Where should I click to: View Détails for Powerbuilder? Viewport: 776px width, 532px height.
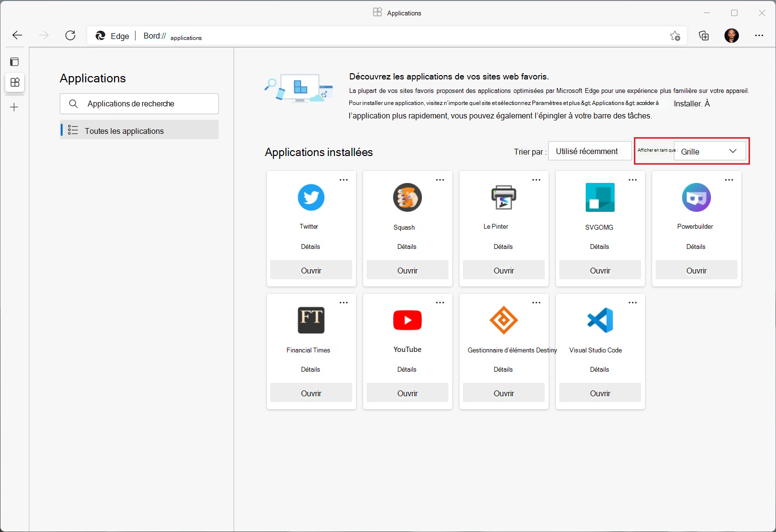coord(696,247)
